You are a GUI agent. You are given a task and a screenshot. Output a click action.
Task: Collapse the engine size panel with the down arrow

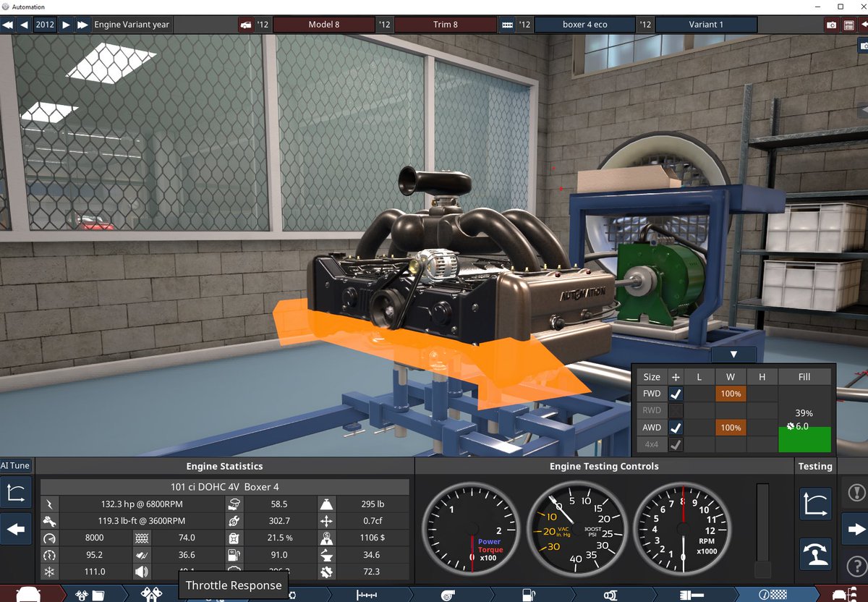733,355
